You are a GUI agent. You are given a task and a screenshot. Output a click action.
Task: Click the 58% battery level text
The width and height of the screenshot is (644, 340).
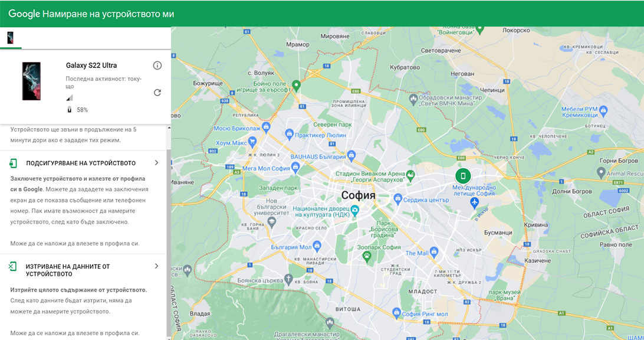[82, 110]
